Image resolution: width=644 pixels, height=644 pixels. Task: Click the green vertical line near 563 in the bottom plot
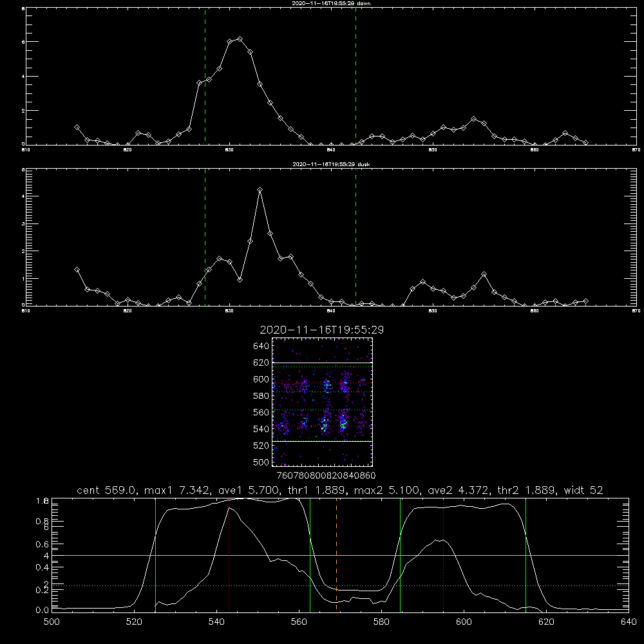(x=310, y=555)
